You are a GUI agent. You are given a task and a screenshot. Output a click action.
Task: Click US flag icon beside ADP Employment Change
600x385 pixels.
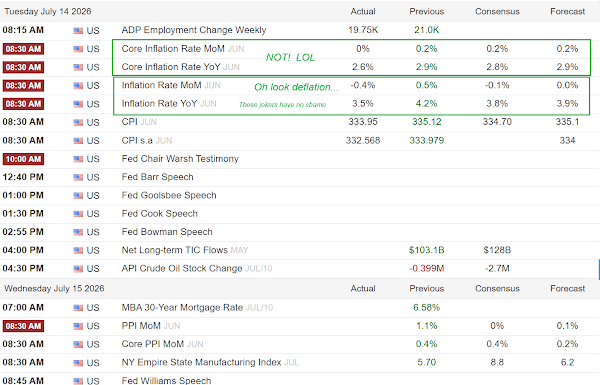(x=78, y=31)
